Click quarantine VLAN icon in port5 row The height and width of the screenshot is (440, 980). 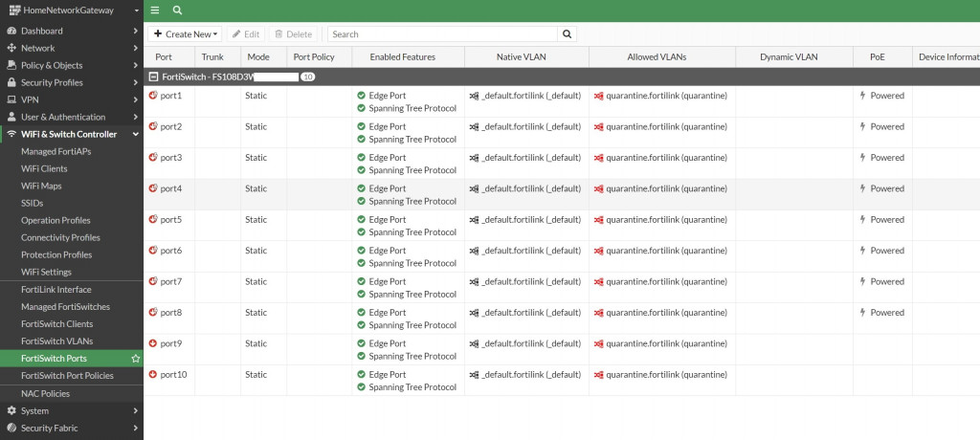pos(599,220)
